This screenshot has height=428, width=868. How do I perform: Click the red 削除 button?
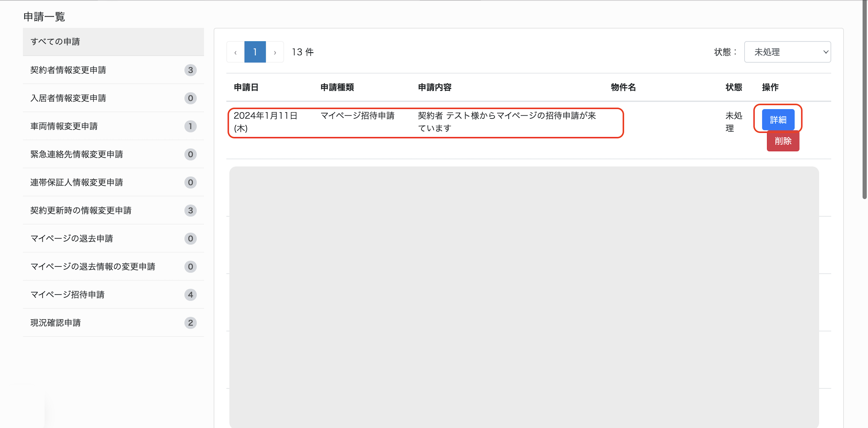tap(783, 141)
